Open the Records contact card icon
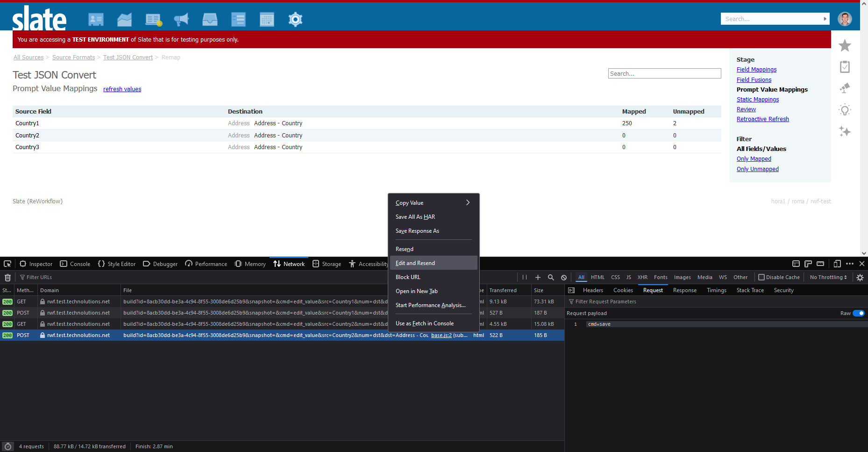 tap(96, 19)
